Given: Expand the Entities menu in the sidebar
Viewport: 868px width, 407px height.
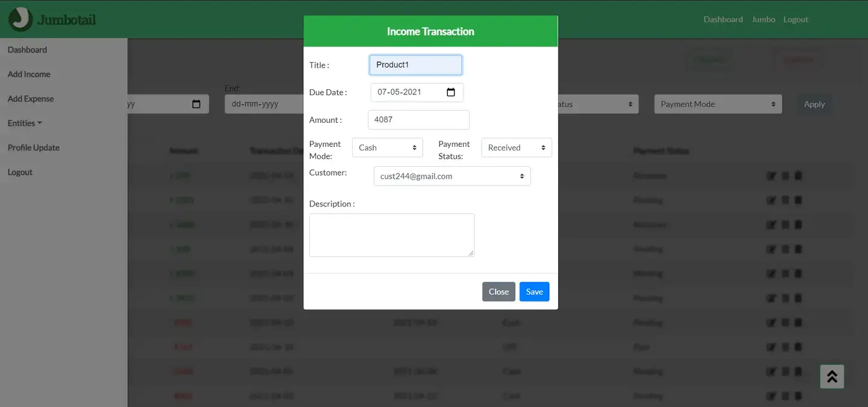Looking at the screenshot, I should click(24, 123).
